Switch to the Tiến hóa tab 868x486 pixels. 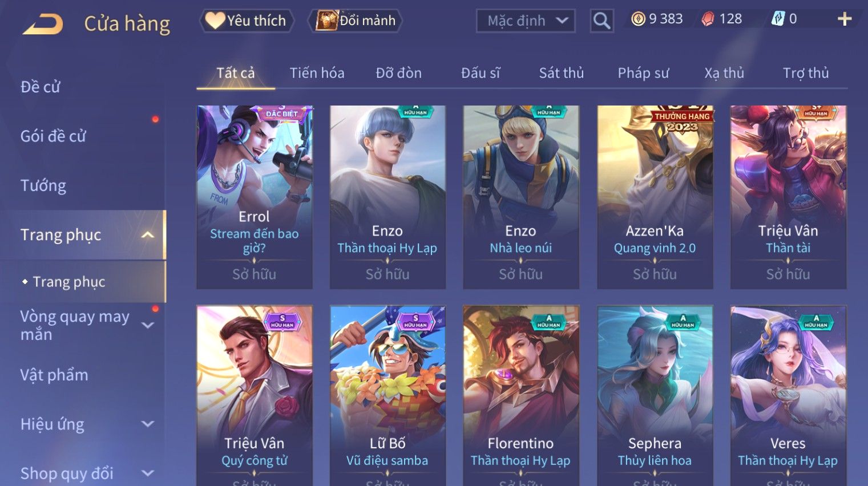317,73
